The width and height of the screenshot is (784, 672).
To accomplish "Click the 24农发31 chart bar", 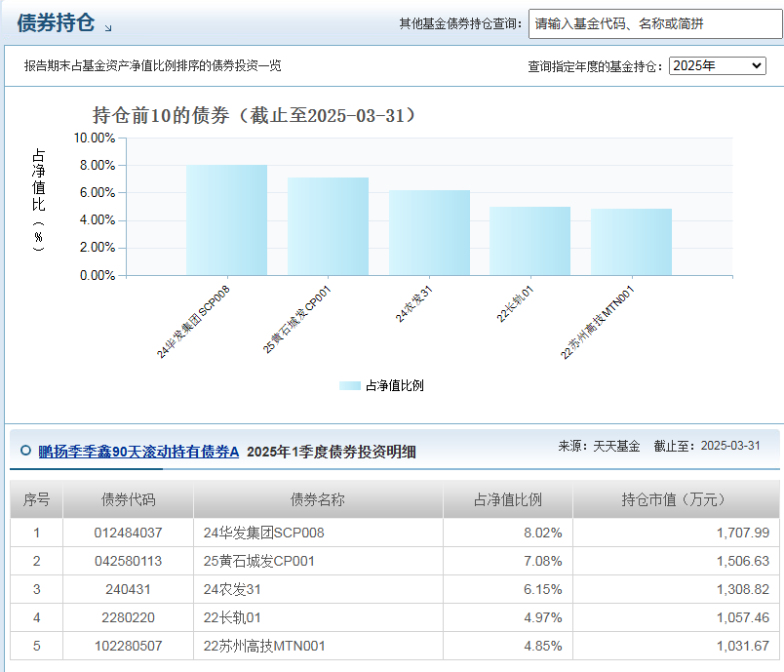I will click(x=429, y=232).
